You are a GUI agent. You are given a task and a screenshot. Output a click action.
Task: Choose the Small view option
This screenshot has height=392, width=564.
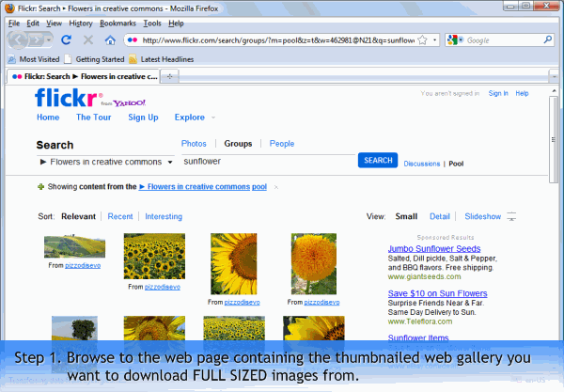click(406, 216)
